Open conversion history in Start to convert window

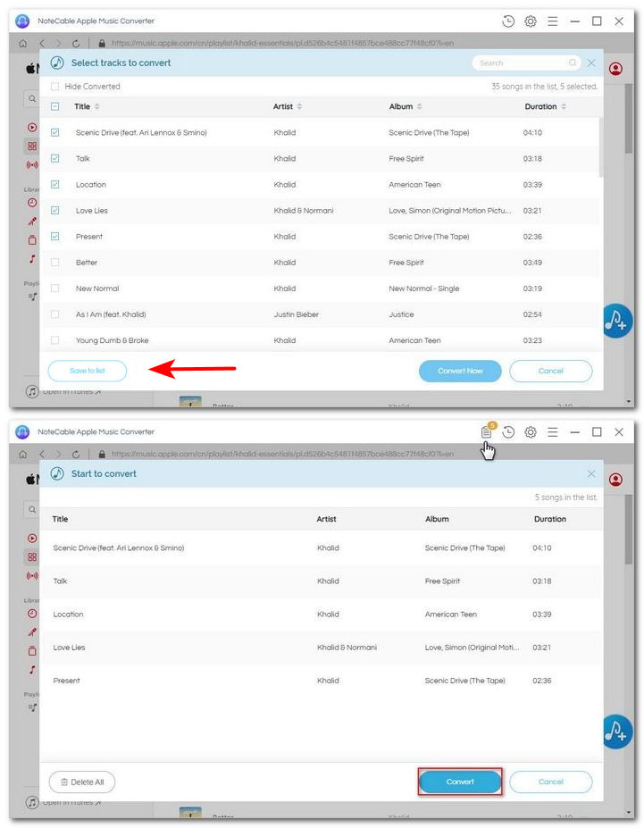[508, 432]
